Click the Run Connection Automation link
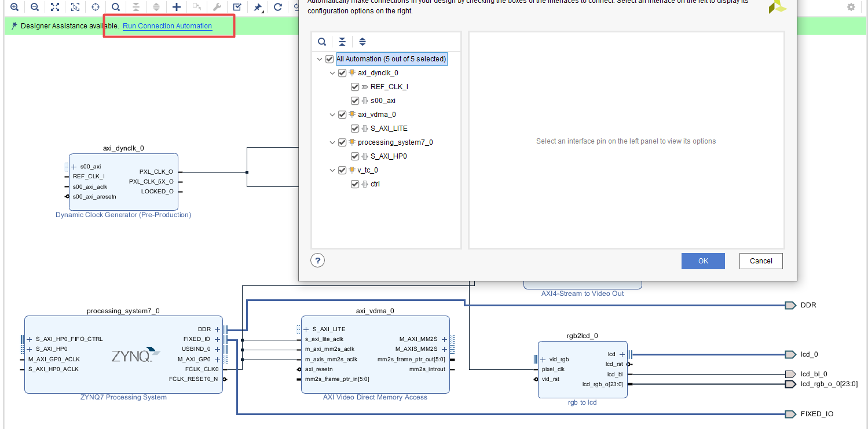This screenshot has width=868, height=429. click(x=167, y=26)
